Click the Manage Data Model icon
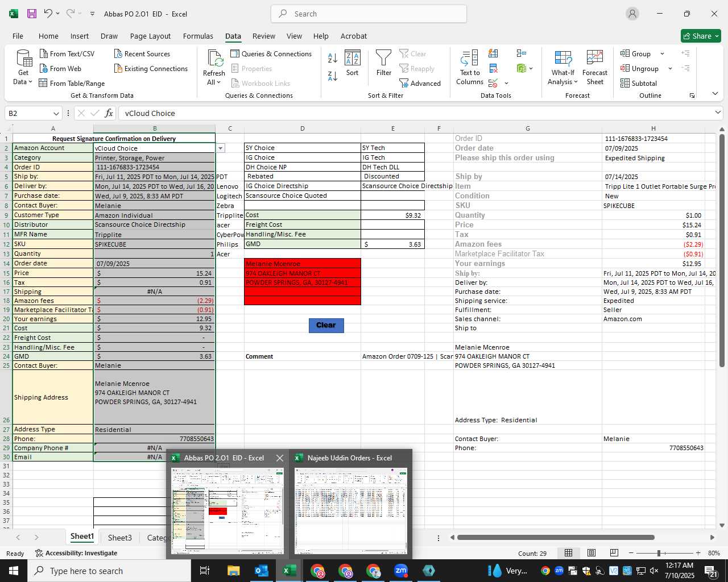This screenshot has height=582, width=728. [x=522, y=68]
